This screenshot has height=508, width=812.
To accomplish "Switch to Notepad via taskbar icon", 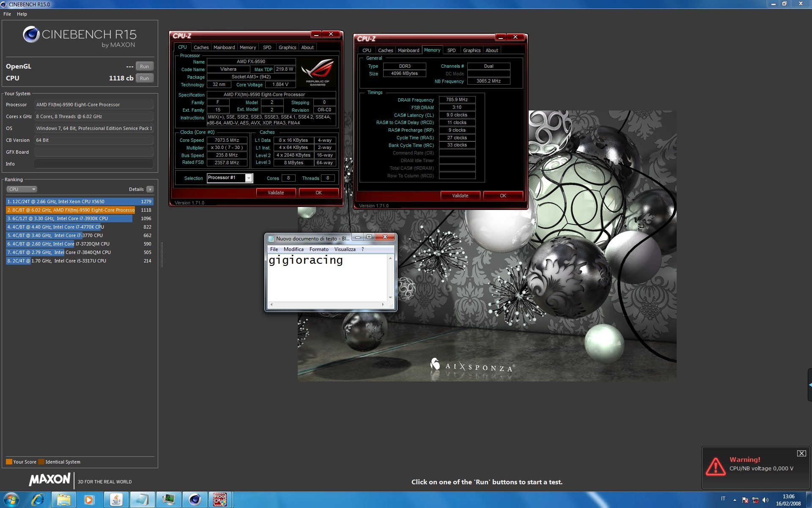I will [x=142, y=500].
